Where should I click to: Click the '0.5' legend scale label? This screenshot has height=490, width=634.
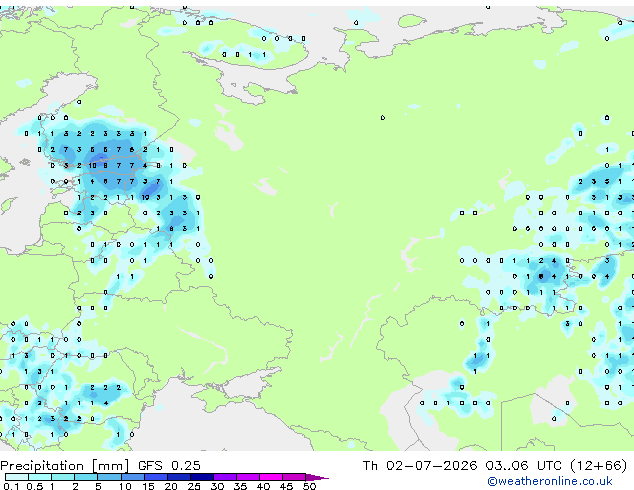click(35, 486)
